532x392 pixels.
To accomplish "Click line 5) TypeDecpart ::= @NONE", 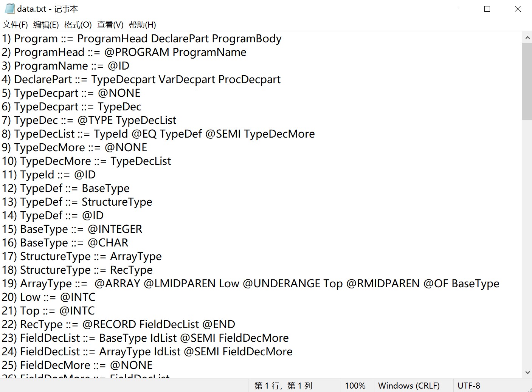I will (x=71, y=93).
